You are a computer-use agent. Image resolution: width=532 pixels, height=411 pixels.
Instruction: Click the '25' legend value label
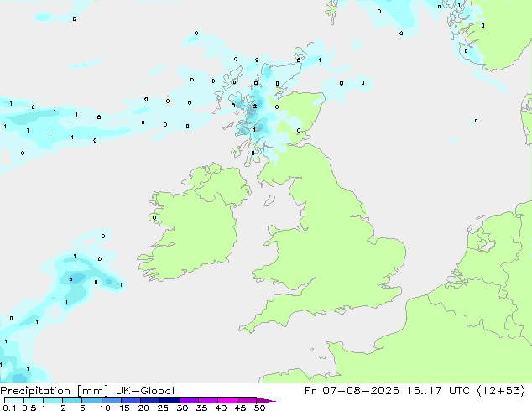pyautogui.click(x=163, y=408)
